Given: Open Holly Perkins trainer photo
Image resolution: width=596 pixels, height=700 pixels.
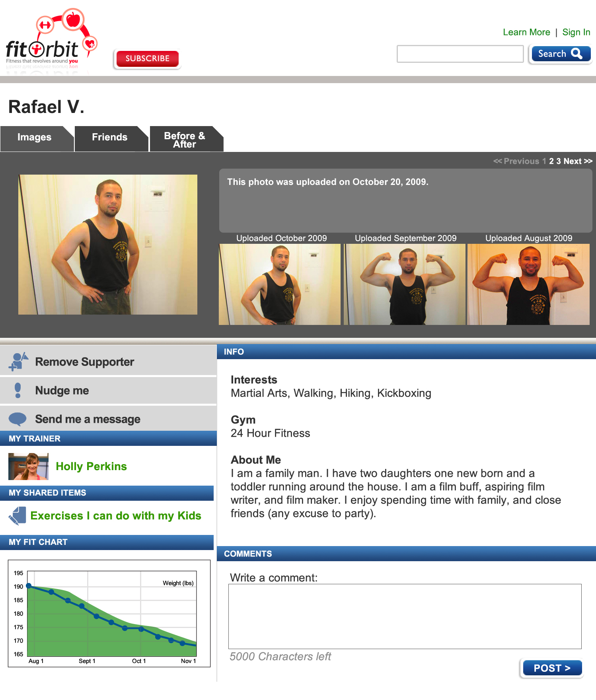Looking at the screenshot, I should click(28, 466).
